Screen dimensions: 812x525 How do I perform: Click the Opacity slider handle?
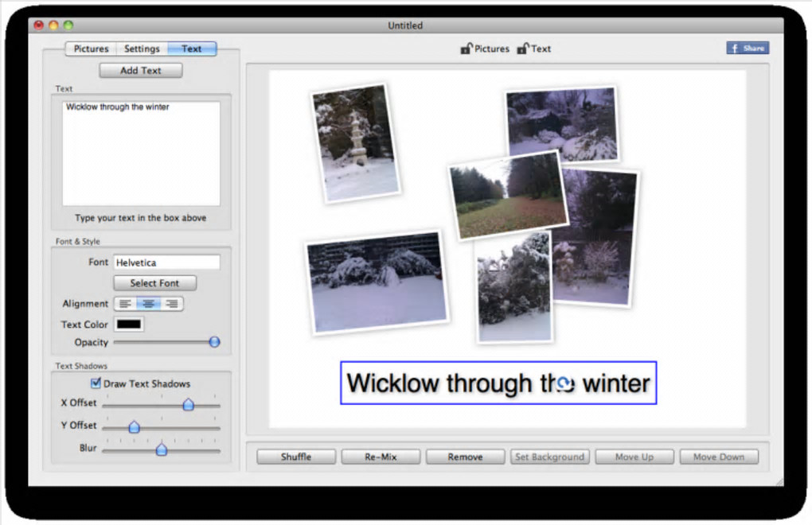(x=214, y=342)
